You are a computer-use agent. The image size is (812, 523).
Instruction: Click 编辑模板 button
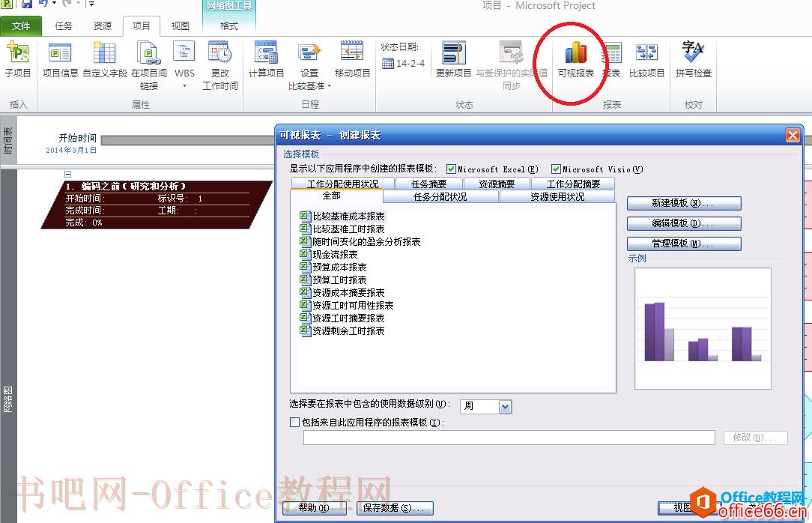(684, 223)
